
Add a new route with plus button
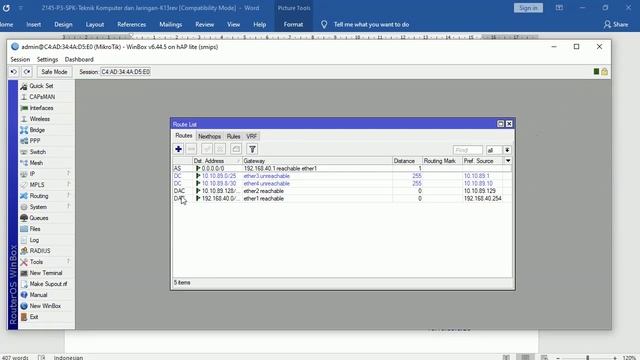pos(178,149)
